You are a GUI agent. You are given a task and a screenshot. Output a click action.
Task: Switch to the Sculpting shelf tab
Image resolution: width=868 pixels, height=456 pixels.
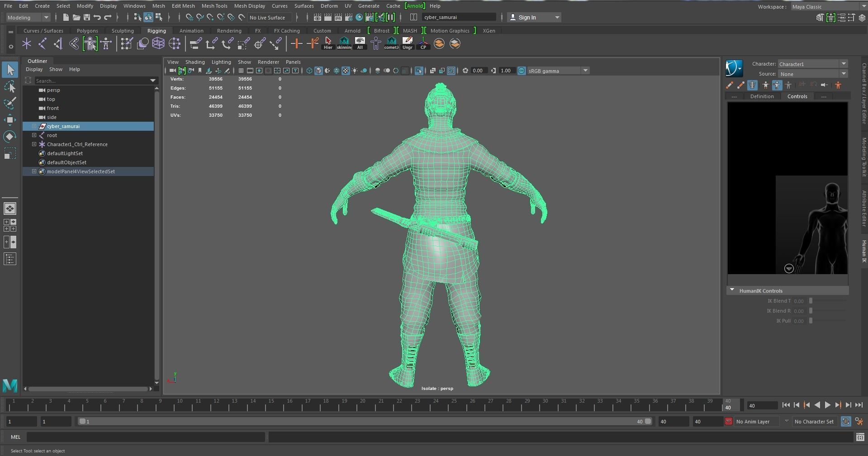click(x=123, y=31)
